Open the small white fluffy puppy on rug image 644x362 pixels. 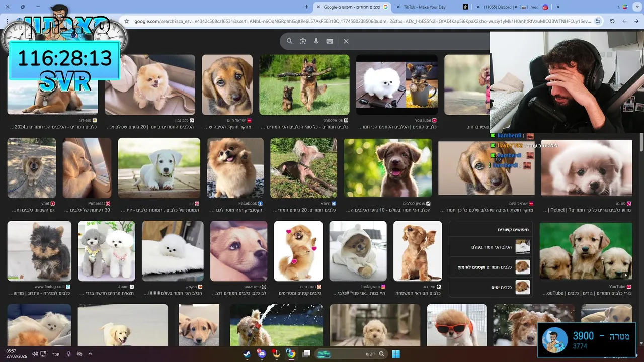coord(173,251)
